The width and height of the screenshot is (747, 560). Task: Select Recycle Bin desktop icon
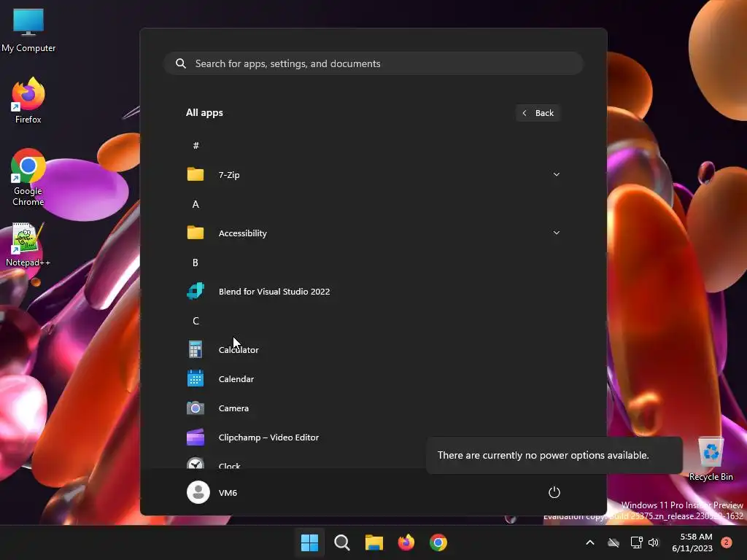pyautogui.click(x=711, y=459)
